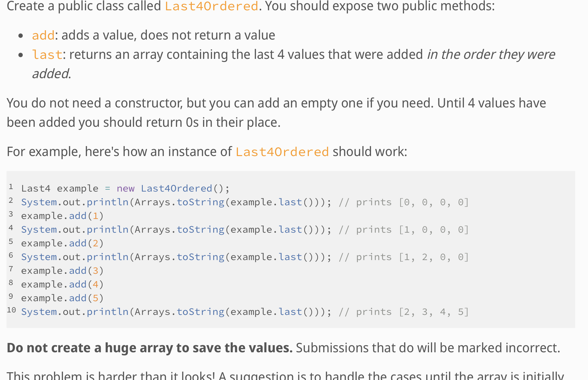Select the add method label in bullet list
The height and width of the screenshot is (380, 588).
pos(43,35)
